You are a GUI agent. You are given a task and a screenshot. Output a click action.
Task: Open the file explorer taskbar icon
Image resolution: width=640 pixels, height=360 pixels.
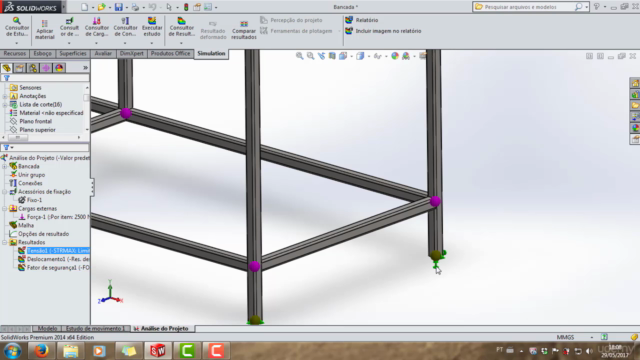click(x=70, y=351)
